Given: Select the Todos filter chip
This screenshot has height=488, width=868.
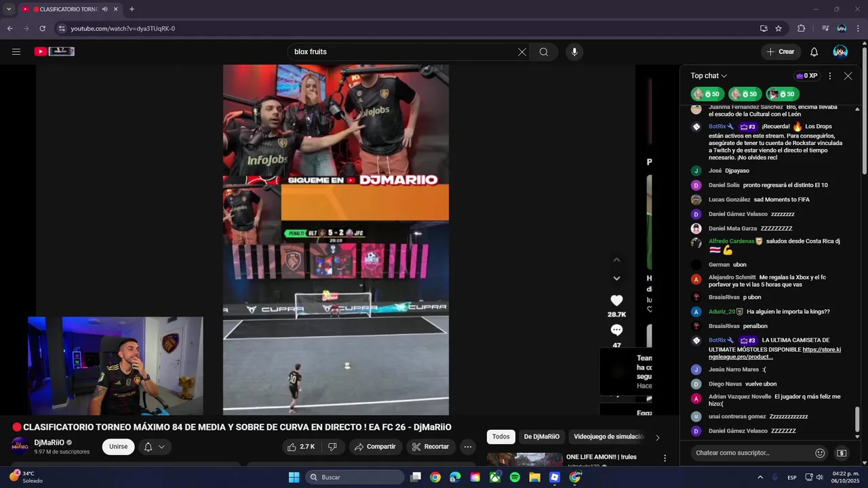Looking at the screenshot, I should [x=501, y=436].
